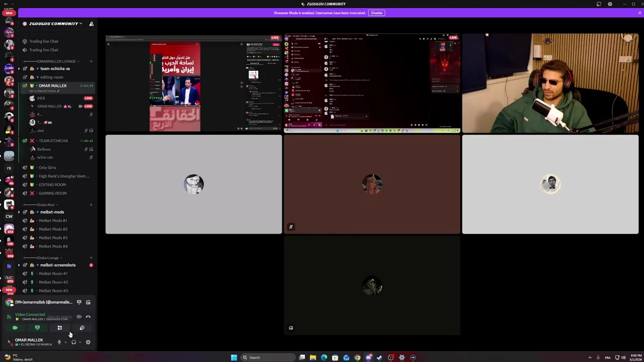Open File Explorer from taskbar
This screenshot has width=644, height=362.
coord(313,357)
